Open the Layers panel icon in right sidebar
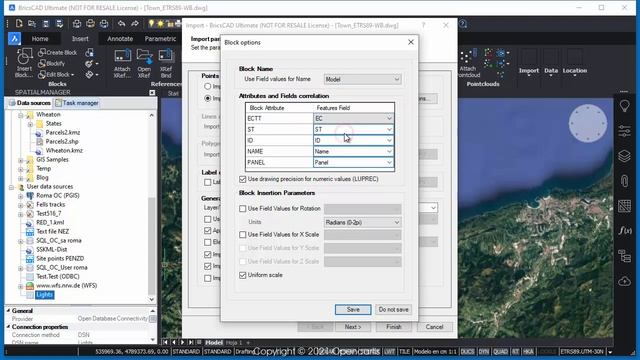 pyautogui.click(x=624, y=156)
